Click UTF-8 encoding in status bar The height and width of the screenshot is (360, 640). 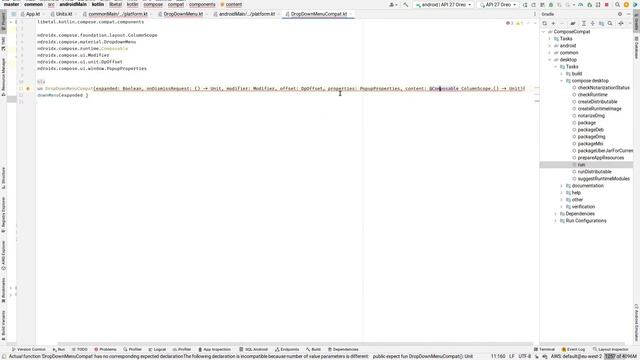pyautogui.click(x=524, y=356)
